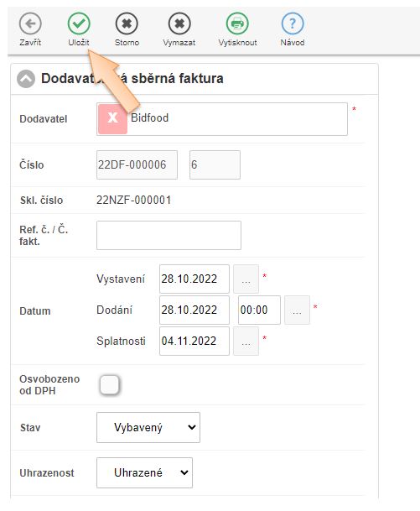This screenshot has height=511, width=420.
Task: Open the Uhrazenost dropdown showing Uhrazené
Action: point(144,472)
